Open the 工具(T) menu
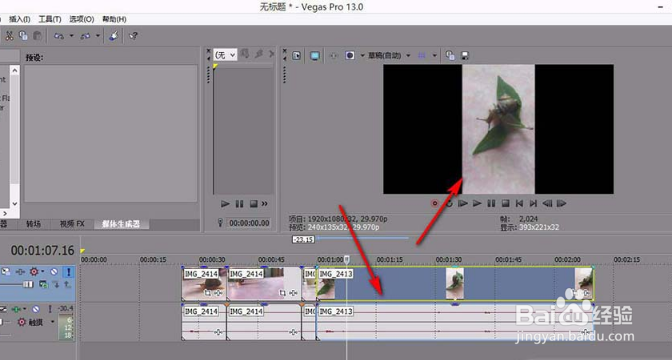This screenshot has width=672, height=360. (x=50, y=19)
